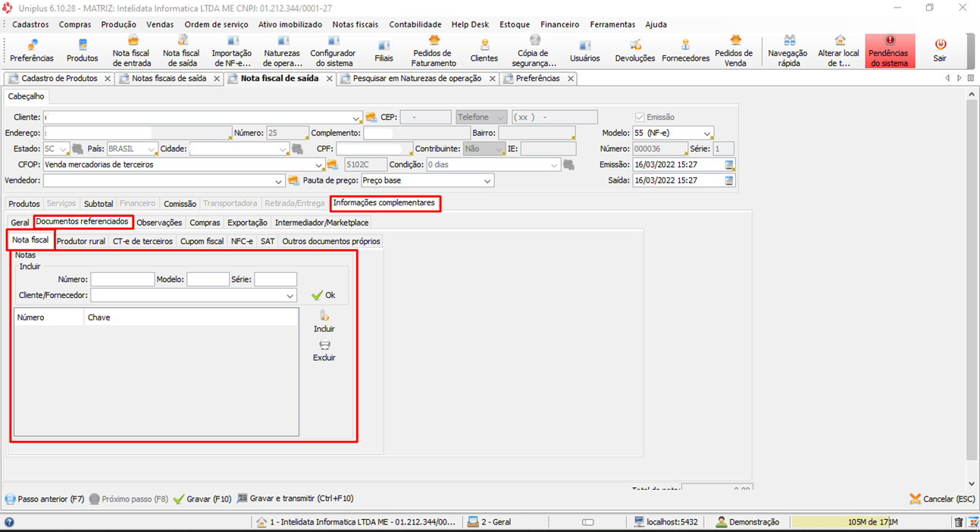Click the Cabeçalho tab header
Screen dimensions: 980x532
[27, 96]
